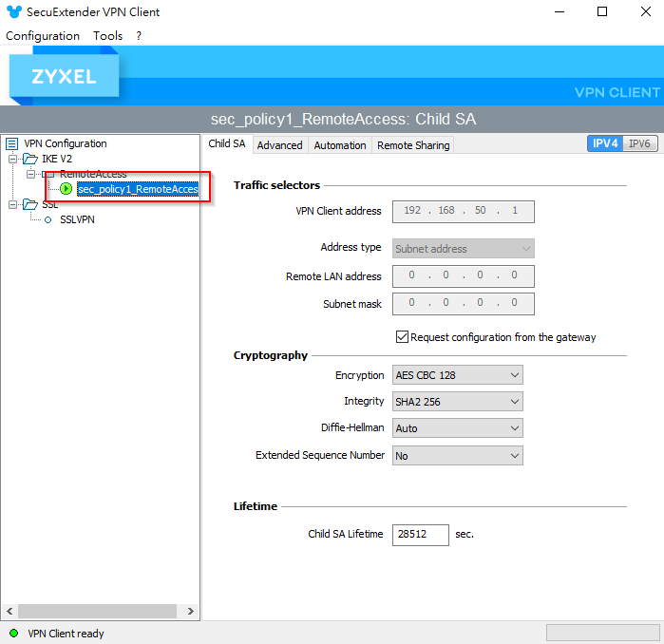This screenshot has width=664, height=644.
Task: Open the ? help menu
Action: coord(139,36)
